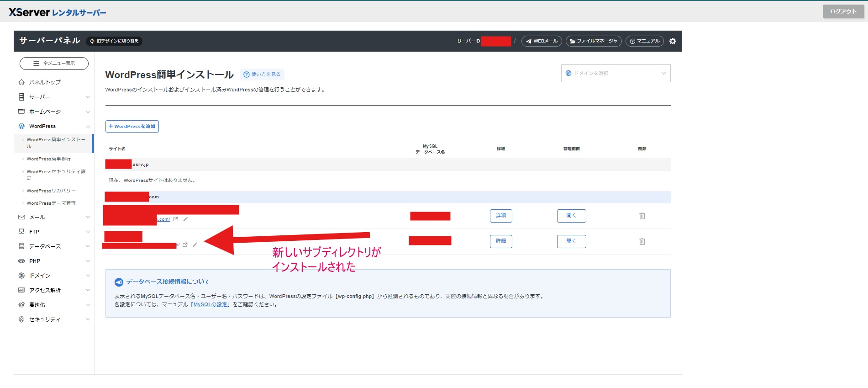This screenshot has height=388, width=868.
Task: Collapse the WordPress sidebar section chevron
Action: tap(88, 126)
